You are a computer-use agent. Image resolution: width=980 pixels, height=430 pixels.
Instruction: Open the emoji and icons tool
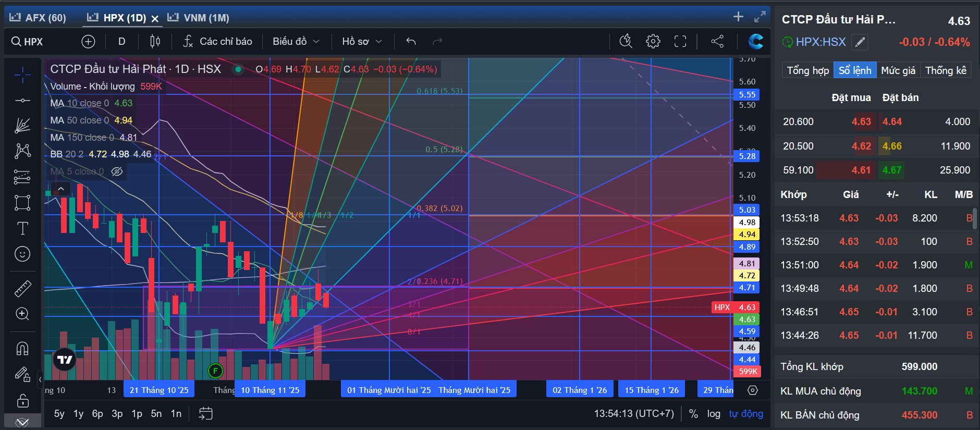click(x=22, y=254)
